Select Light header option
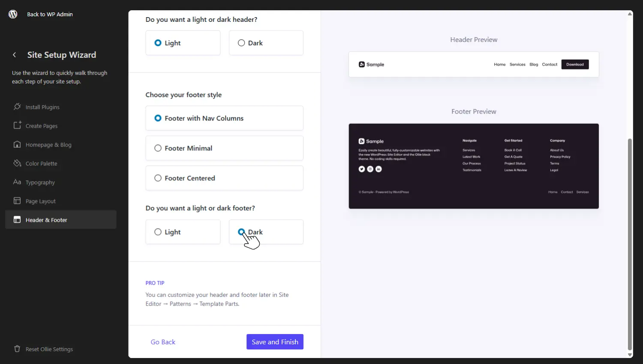The image size is (643, 364). coord(183,43)
